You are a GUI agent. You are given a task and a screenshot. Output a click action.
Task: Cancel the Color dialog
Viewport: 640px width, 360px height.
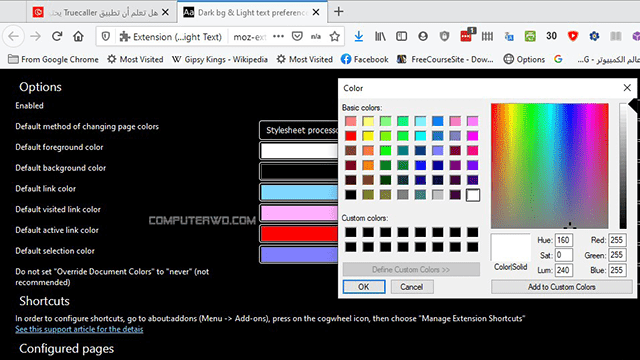pyautogui.click(x=411, y=287)
